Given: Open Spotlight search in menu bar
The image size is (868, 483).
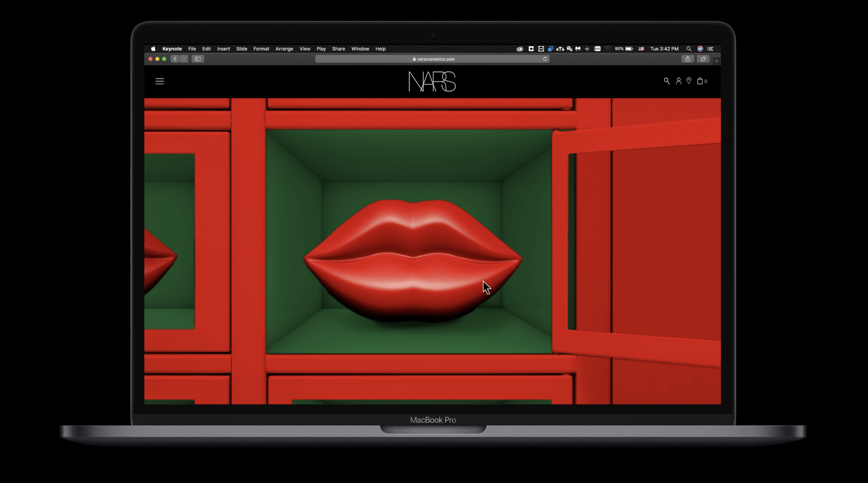Looking at the screenshot, I should 688,49.
